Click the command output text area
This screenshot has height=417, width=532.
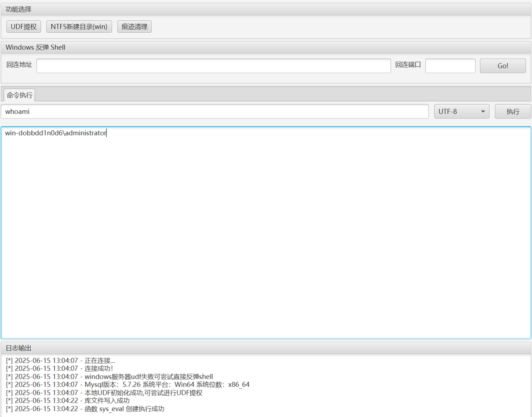[x=266, y=232]
